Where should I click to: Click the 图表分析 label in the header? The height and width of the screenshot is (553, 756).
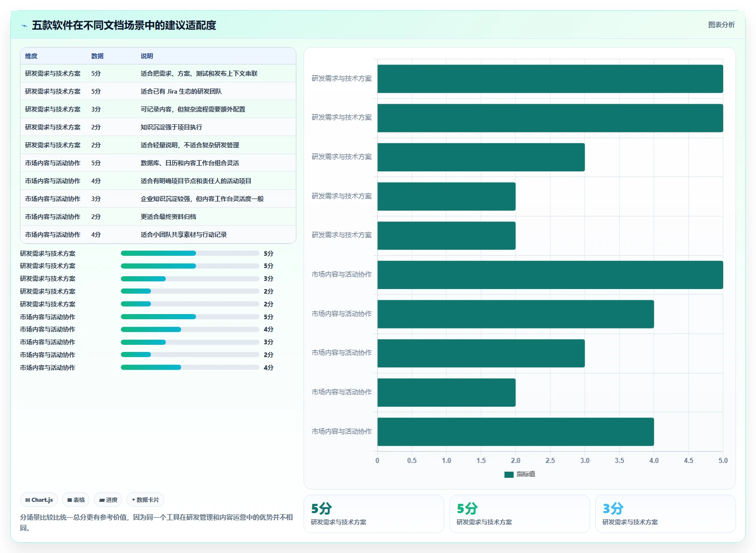pos(721,25)
